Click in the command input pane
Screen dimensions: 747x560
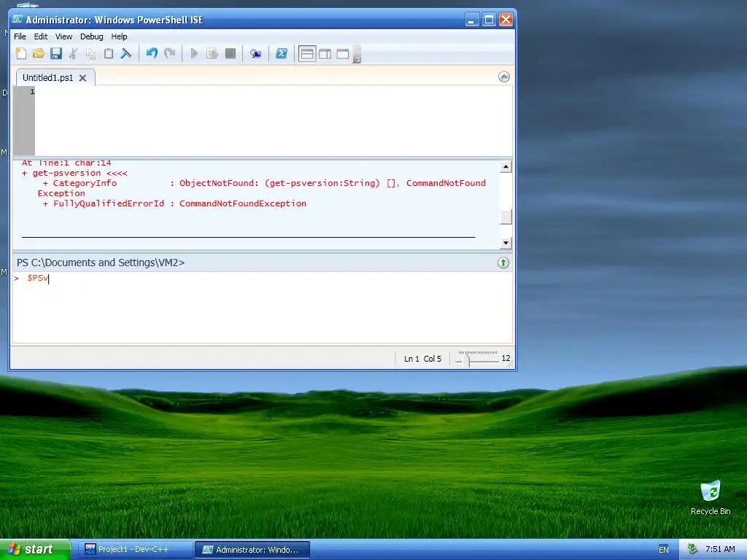tap(263, 307)
